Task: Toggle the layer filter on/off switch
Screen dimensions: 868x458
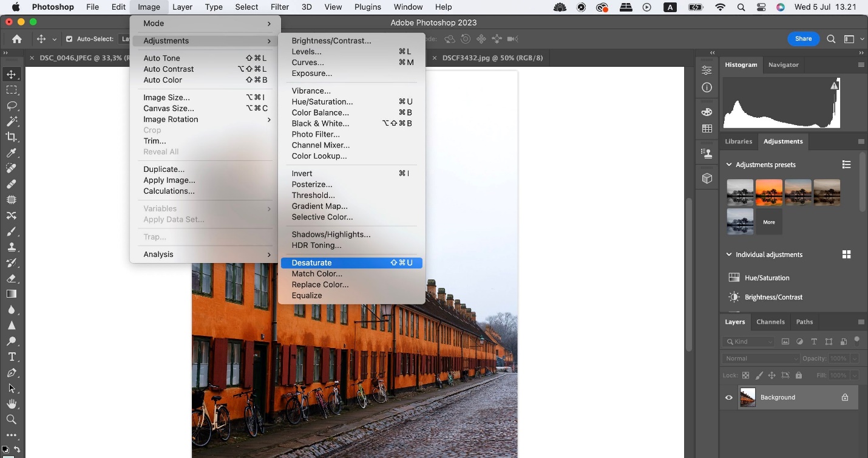Action: click(x=856, y=340)
